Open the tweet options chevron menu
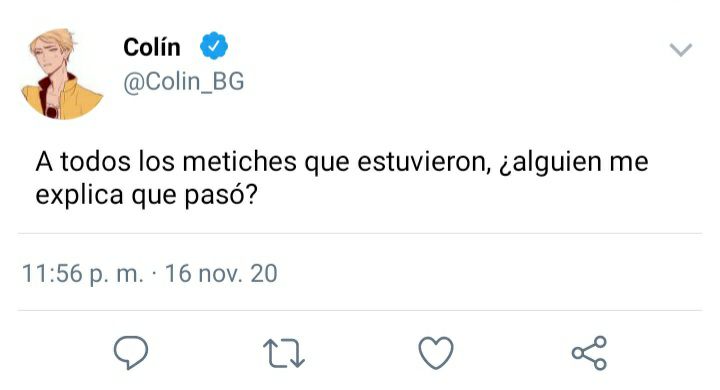 click(x=681, y=49)
